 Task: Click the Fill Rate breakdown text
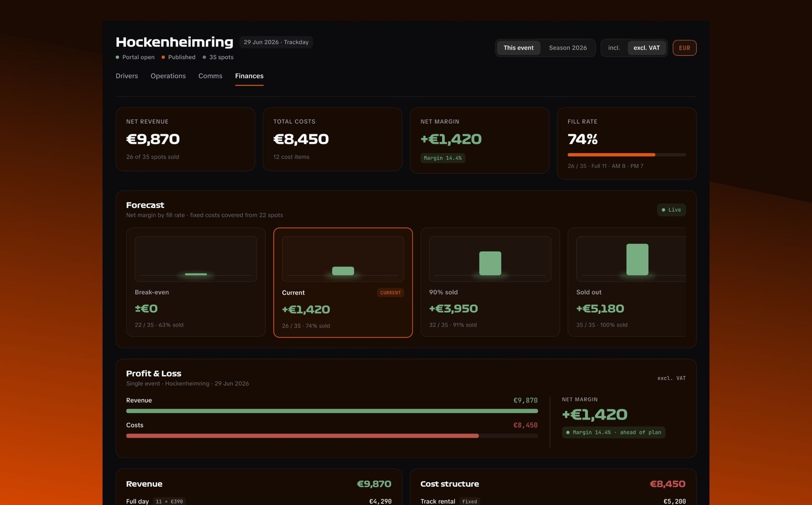605,166
